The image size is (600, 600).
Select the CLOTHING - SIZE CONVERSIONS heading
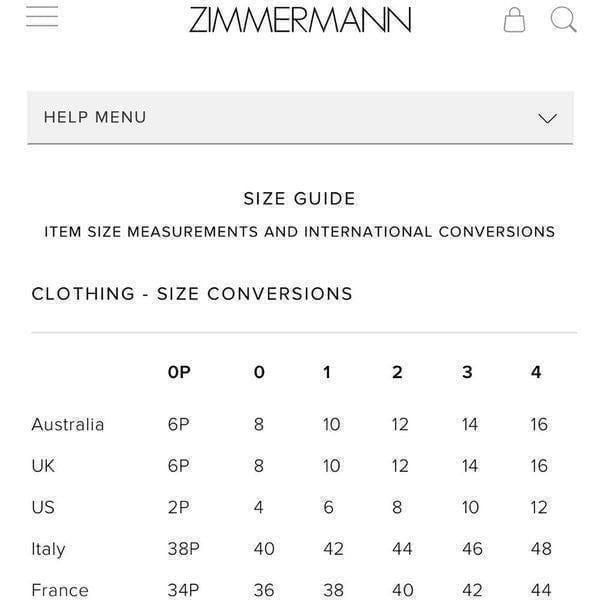point(192,294)
